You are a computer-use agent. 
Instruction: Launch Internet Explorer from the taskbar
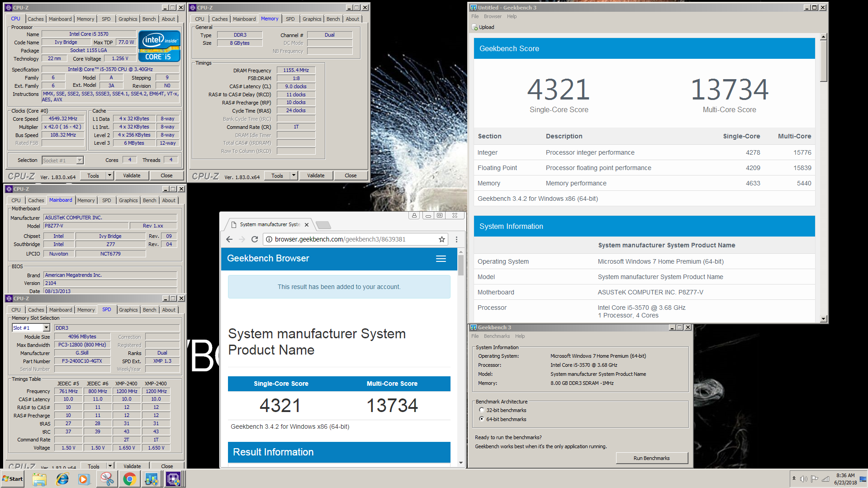[62, 479]
